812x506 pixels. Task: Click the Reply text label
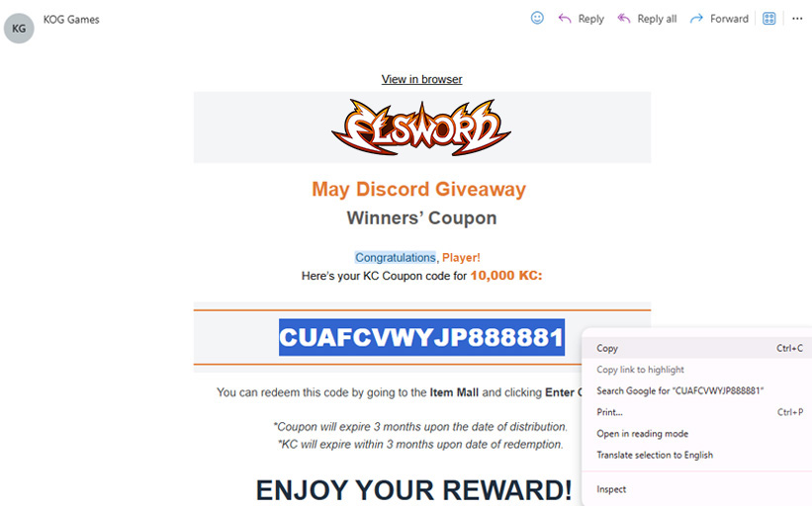(x=590, y=19)
